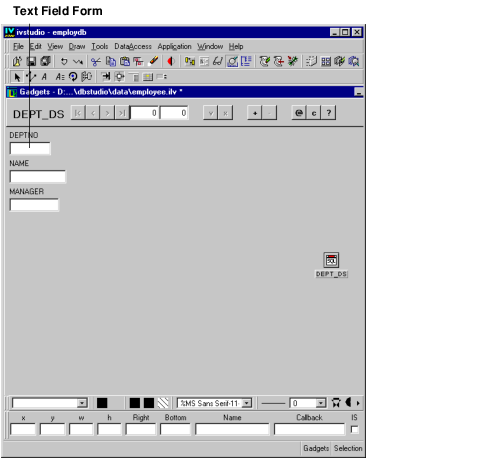Screen dimensions: 492x465
Task: Click the Save floppy disk icon
Action: coord(31,62)
